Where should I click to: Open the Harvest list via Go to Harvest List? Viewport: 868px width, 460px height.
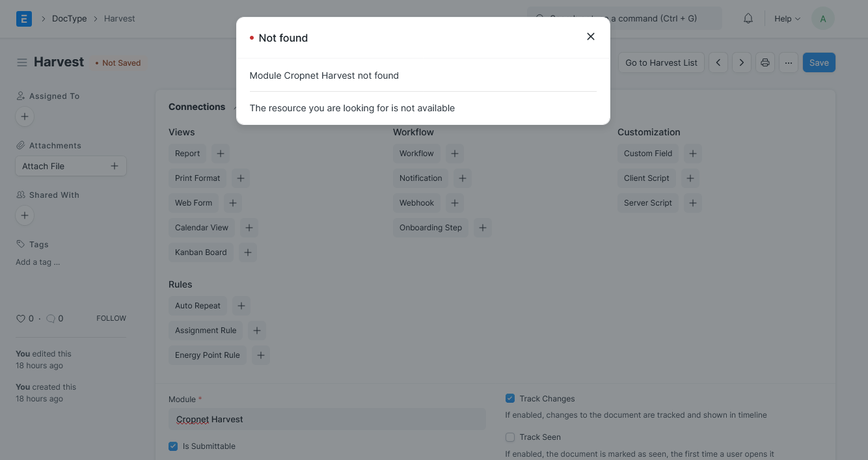click(x=661, y=62)
